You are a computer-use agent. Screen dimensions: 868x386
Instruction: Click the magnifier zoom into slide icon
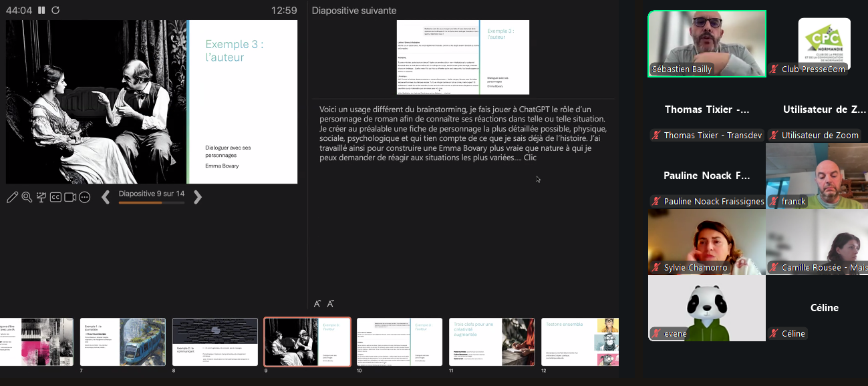tap(27, 197)
